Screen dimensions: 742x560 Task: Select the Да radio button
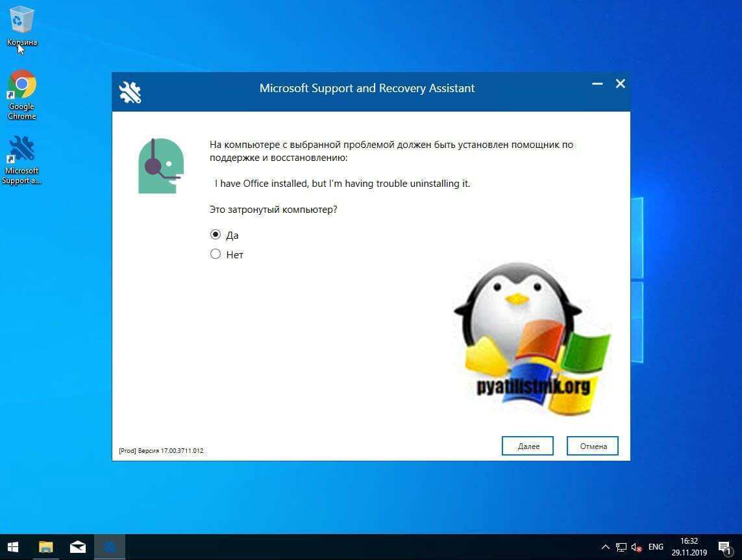point(216,234)
